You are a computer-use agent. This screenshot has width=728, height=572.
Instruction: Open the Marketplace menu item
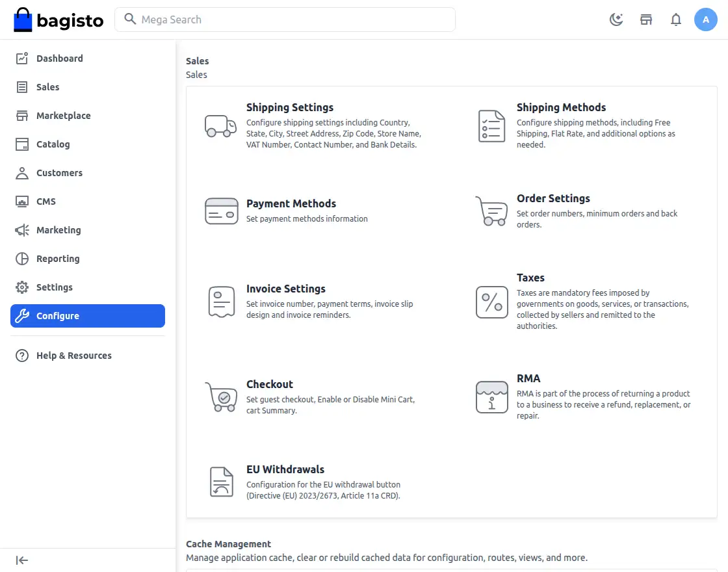coord(88,116)
